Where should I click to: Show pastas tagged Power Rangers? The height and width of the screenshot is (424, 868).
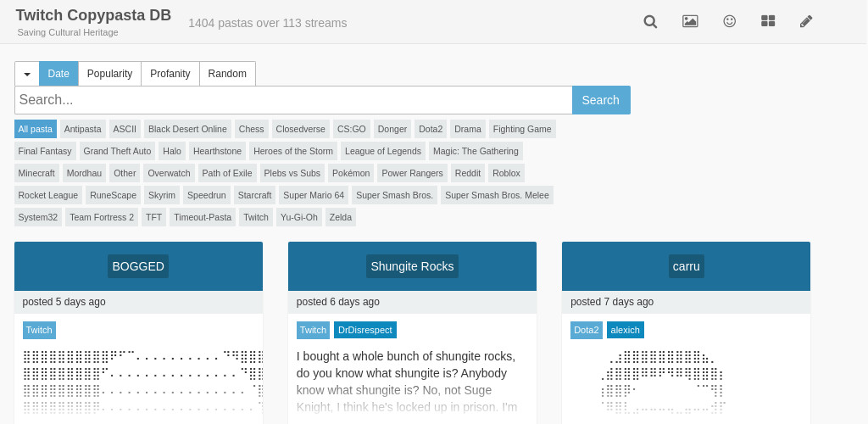[x=413, y=173]
